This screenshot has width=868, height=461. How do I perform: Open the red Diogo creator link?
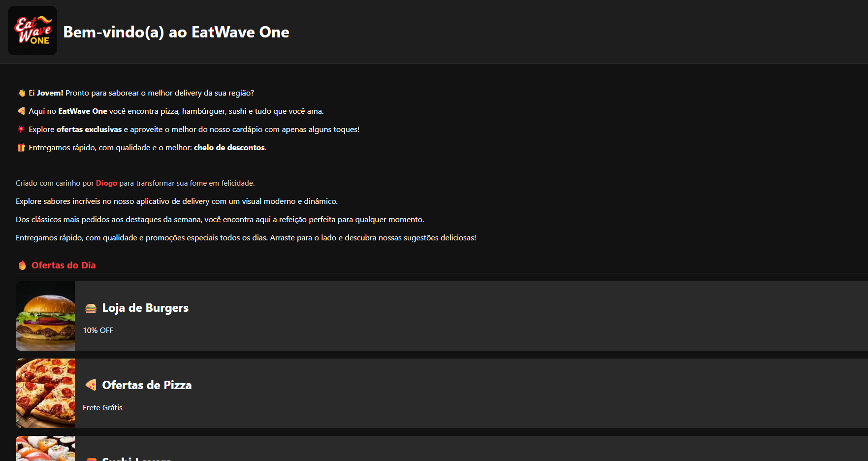click(x=106, y=183)
